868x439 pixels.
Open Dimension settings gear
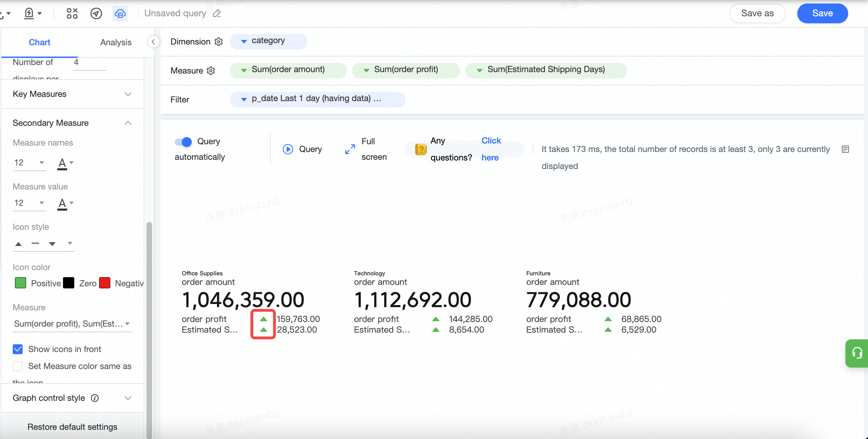click(219, 42)
